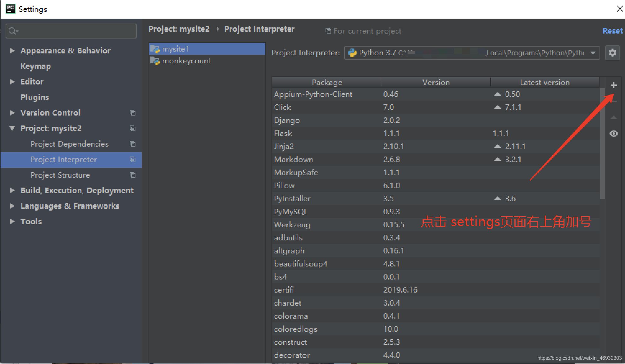
Task: Toggle show early releases eye icon
Action: click(x=614, y=134)
